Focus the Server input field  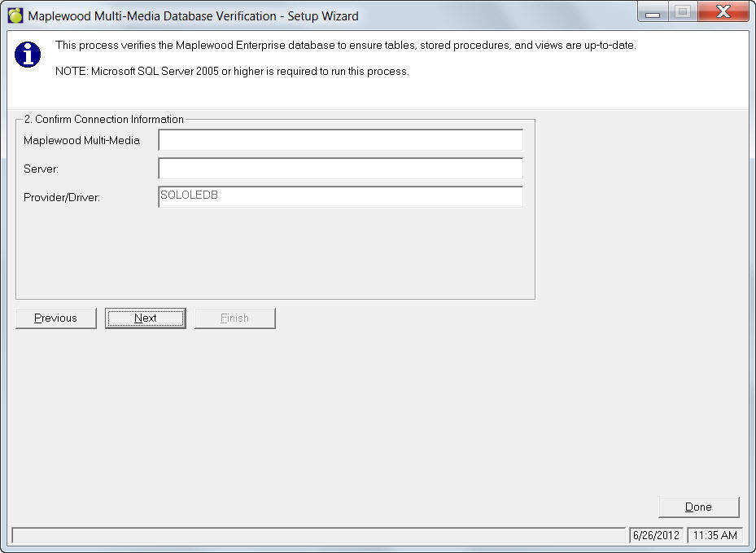coord(340,169)
